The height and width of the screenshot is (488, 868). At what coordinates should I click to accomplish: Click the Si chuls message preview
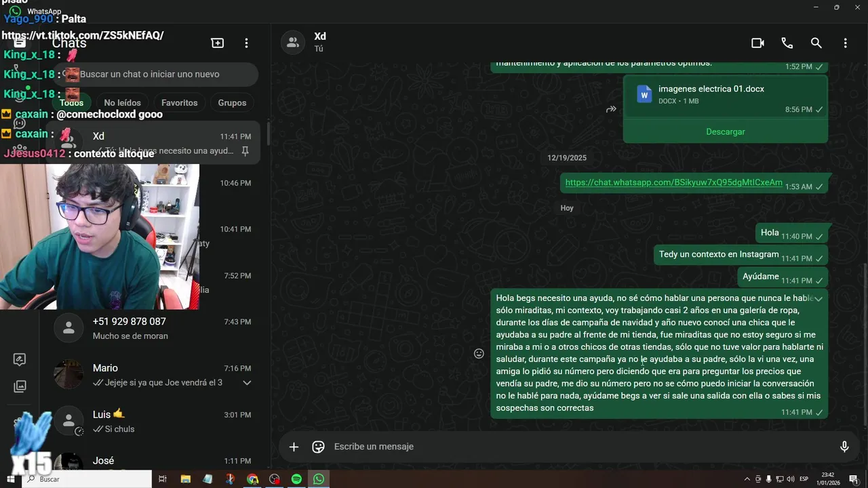pos(114,429)
